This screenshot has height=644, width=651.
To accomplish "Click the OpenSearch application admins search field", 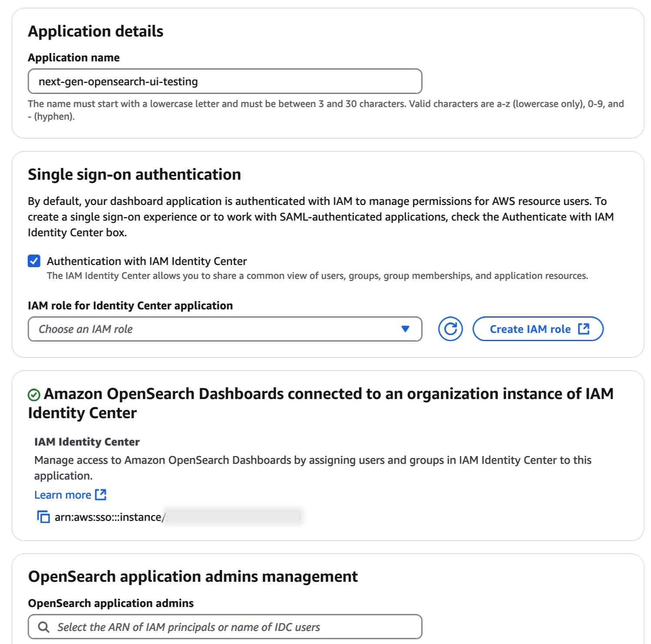I will coord(225,627).
